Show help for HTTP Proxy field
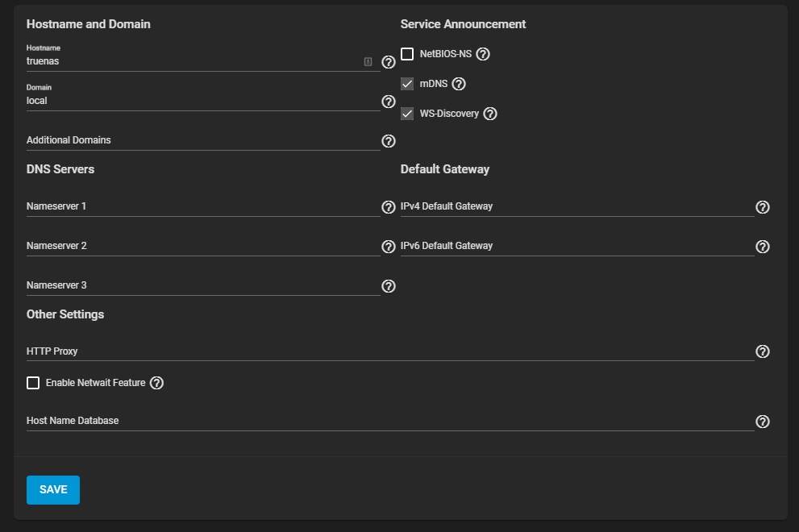 (762, 351)
